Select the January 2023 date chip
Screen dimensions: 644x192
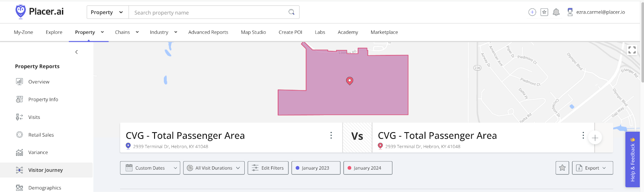[316, 168]
